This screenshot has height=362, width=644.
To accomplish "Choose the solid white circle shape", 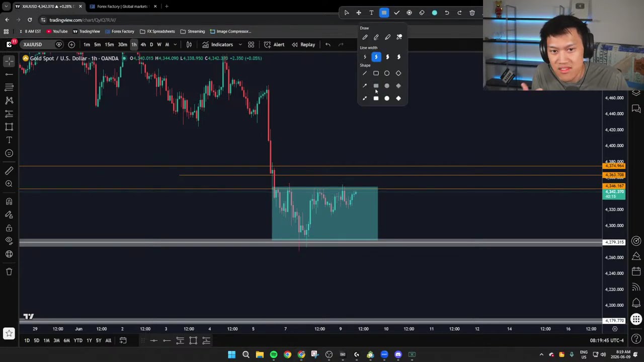I will pyautogui.click(x=387, y=99).
